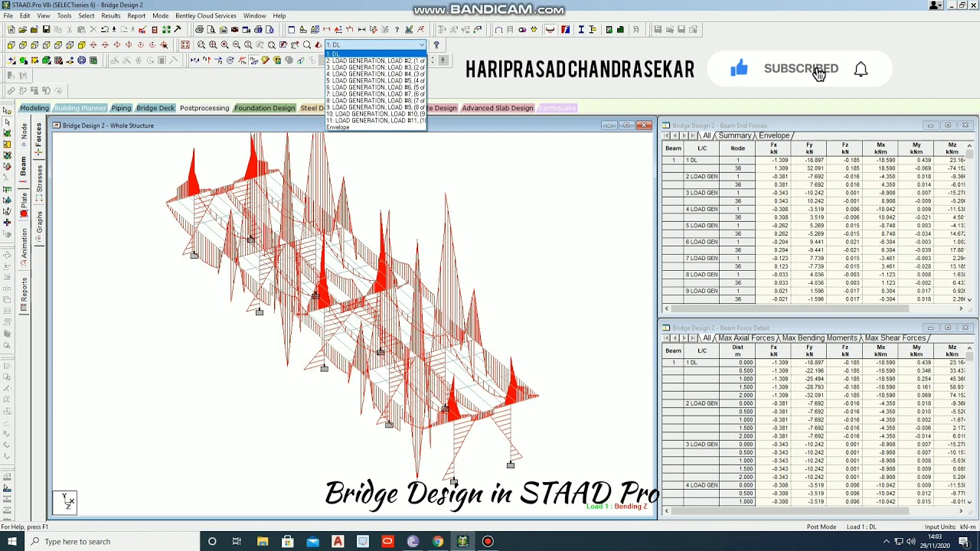The height and width of the screenshot is (551, 980).
Task: Click the Save icon in the toolbar
Action: point(46,30)
